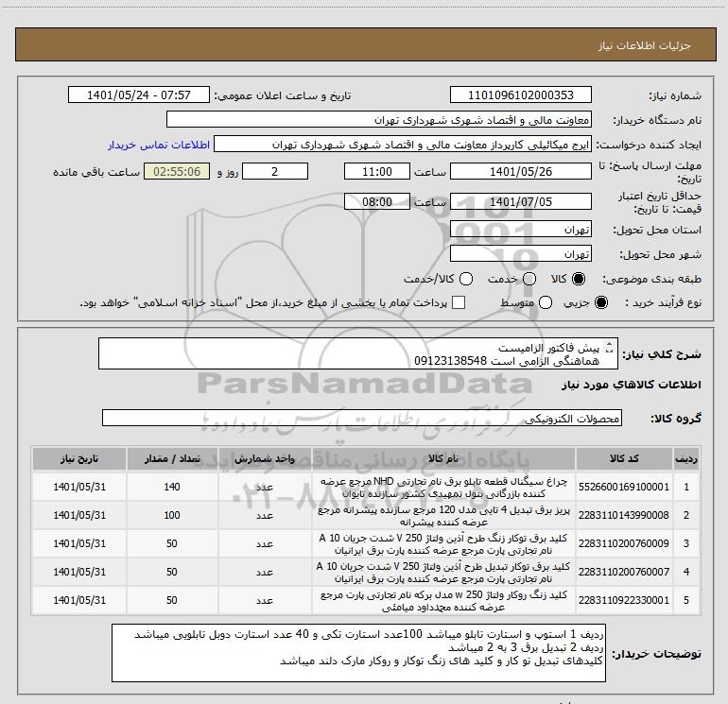Image resolution: width=728 pixels, height=704 pixels.
Task: Open buyer contact information link
Action: click(x=159, y=145)
